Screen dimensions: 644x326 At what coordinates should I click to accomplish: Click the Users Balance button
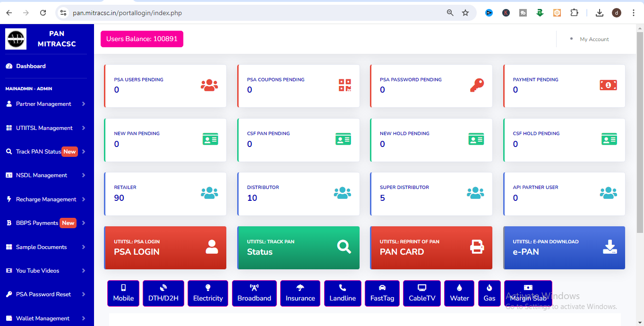[x=142, y=39]
